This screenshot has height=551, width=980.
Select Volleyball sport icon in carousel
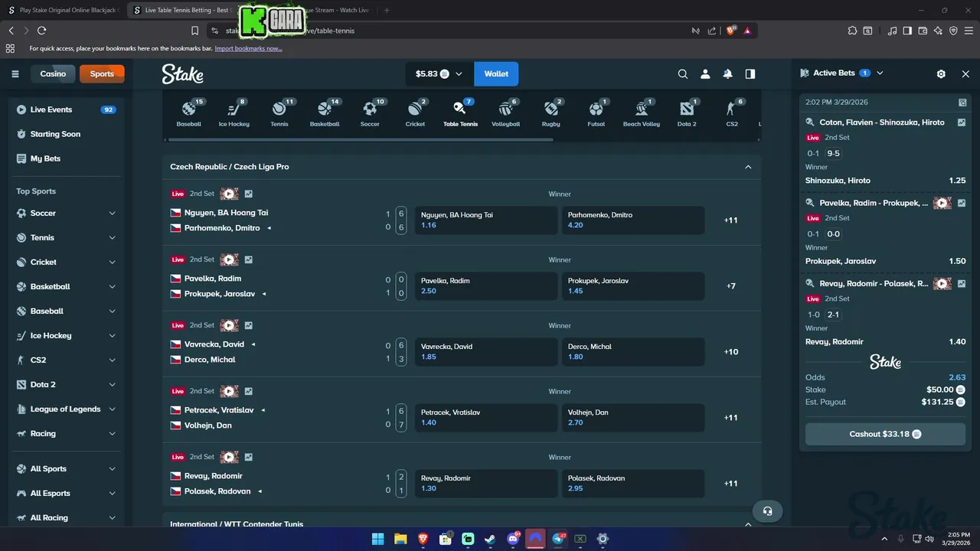click(x=505, y=112)
